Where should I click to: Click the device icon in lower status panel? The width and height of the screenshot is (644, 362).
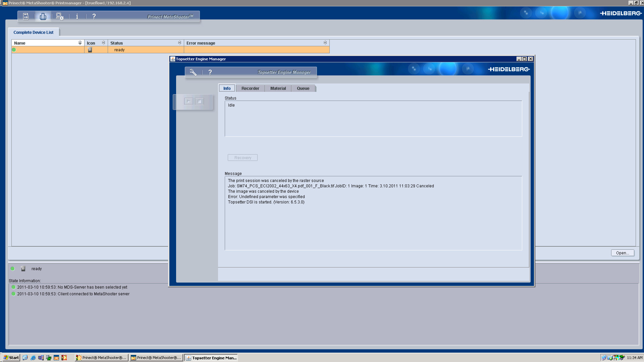(23, 268)
